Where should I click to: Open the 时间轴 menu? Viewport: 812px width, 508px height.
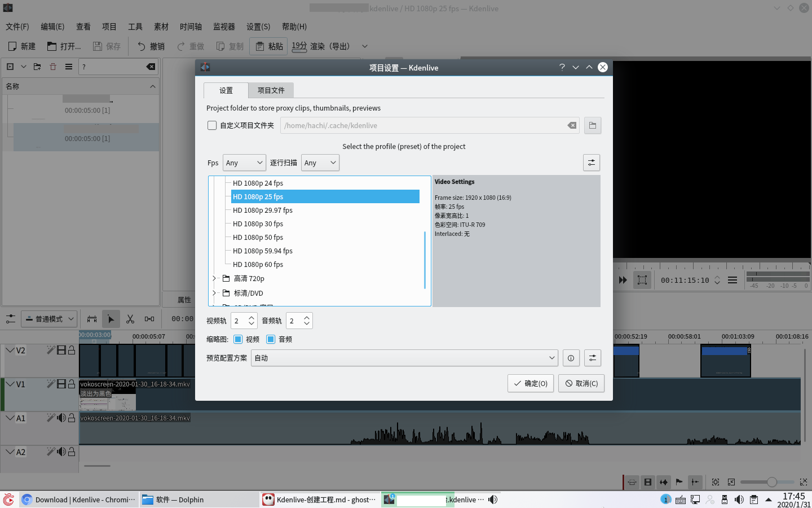click(x=191, y=27)
